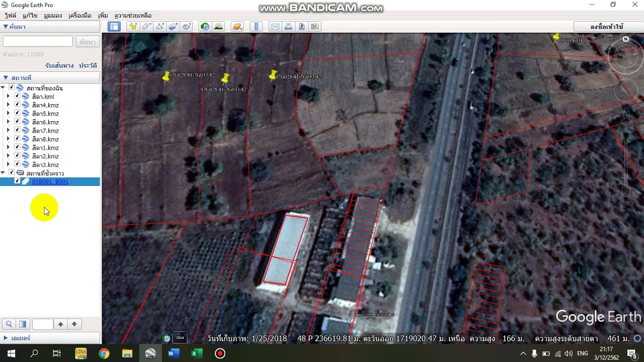This screenshot has height=362, width=644.
Task: Collapse สถานที่ของฉัน folder
Action: pos(3,88)
